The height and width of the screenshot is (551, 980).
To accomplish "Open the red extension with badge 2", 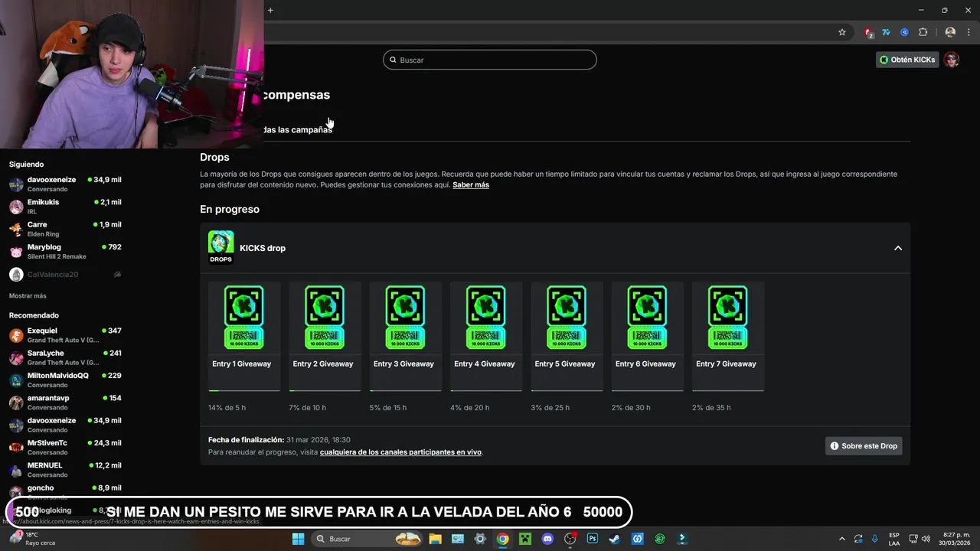I will 868,32.
